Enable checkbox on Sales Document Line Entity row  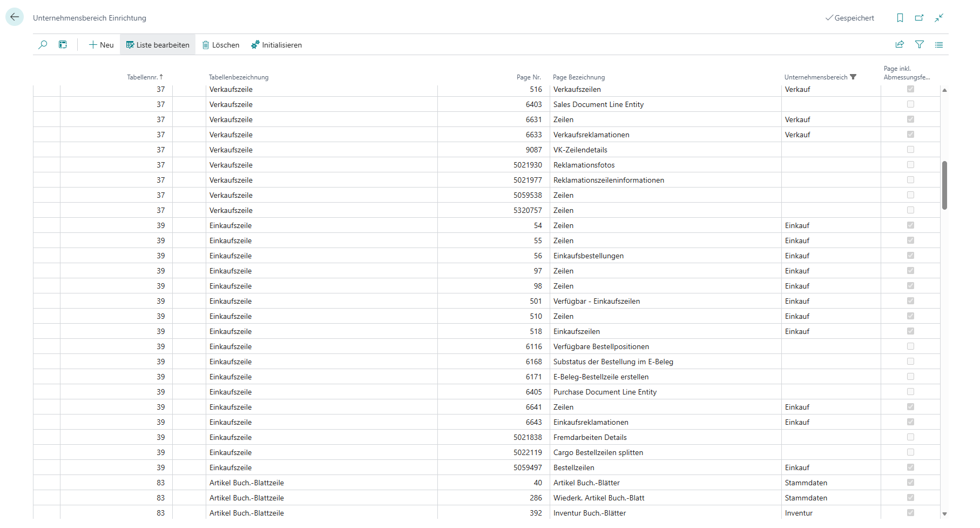pyautogui.click(x=911, y=104)
